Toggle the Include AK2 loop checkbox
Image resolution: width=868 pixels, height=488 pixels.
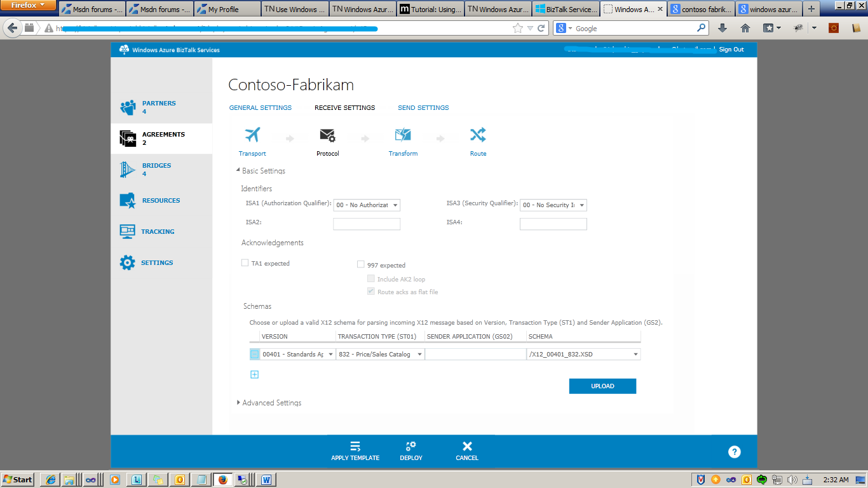coord(371,278)
